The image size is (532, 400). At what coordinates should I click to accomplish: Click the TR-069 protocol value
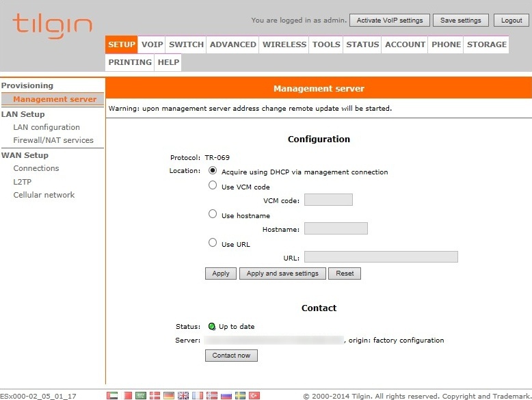[x=217, y=157]
